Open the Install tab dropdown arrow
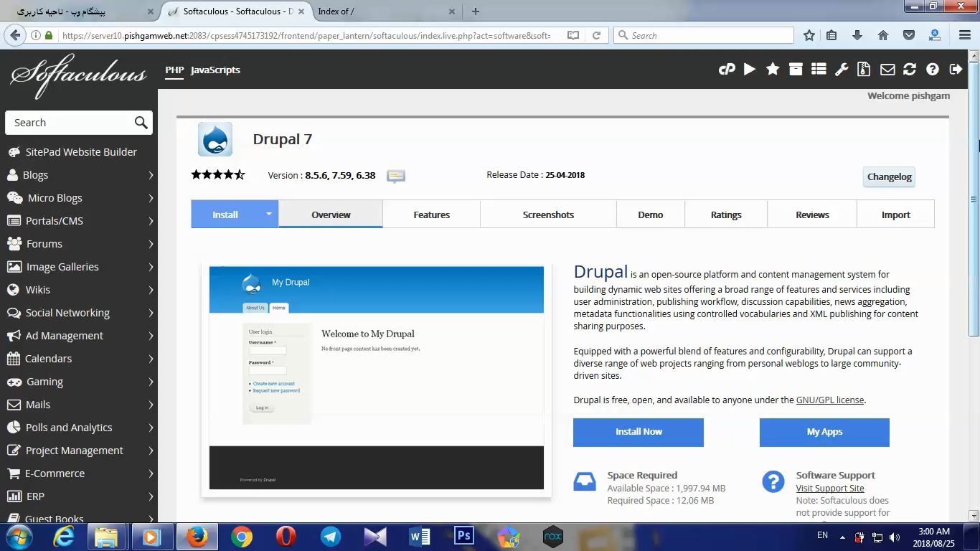 269,214
